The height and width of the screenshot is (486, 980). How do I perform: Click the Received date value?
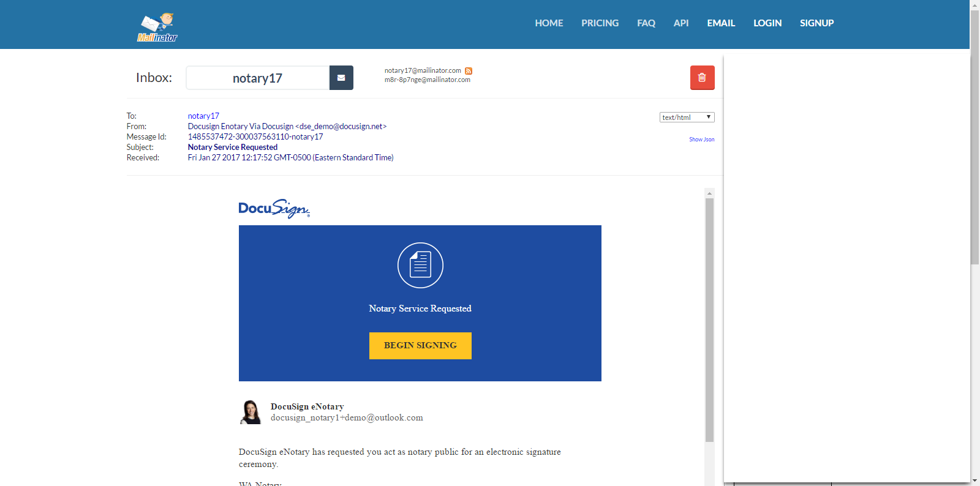pyautogui.click(x=291, y=158)
